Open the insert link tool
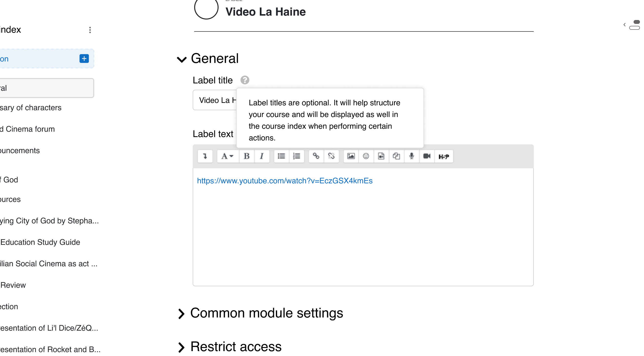The height and width of the screenshot is (356, 644). coord(316,156)
